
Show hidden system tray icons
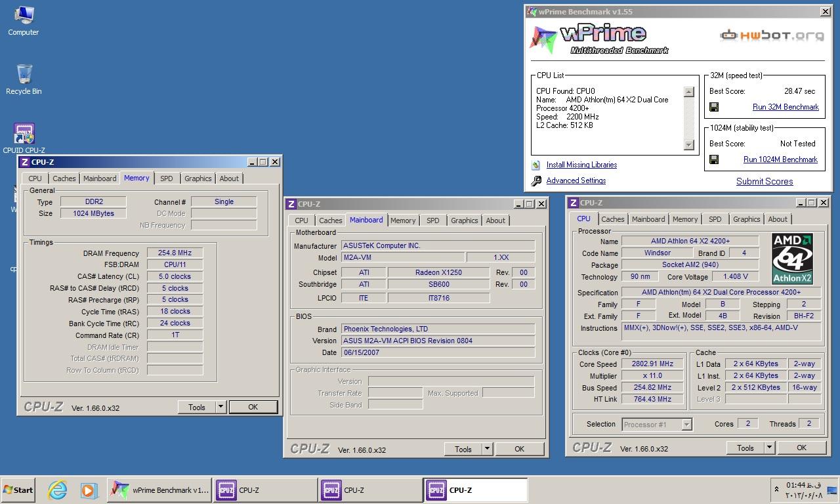click(776, 490)
